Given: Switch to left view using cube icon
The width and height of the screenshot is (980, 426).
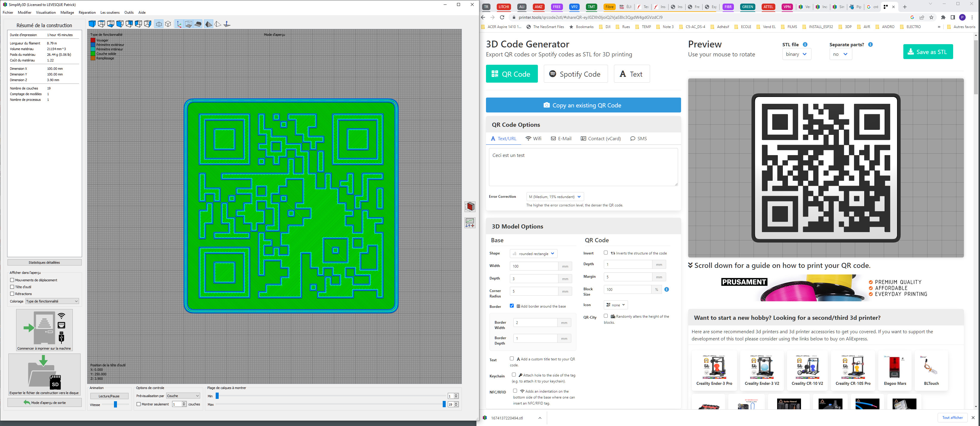Looking at the screenshot, I should coord(138,24).
